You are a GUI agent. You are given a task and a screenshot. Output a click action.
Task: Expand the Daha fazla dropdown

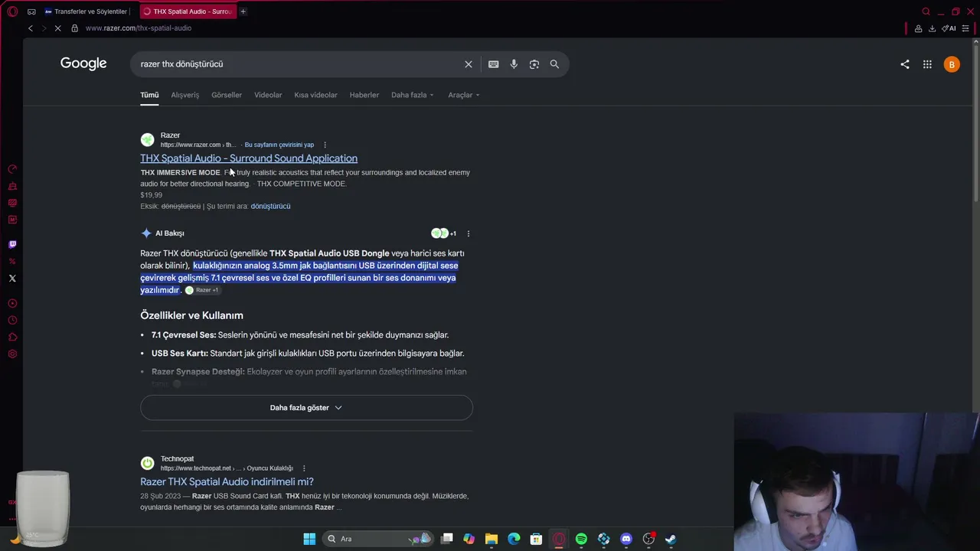(413, 95)
